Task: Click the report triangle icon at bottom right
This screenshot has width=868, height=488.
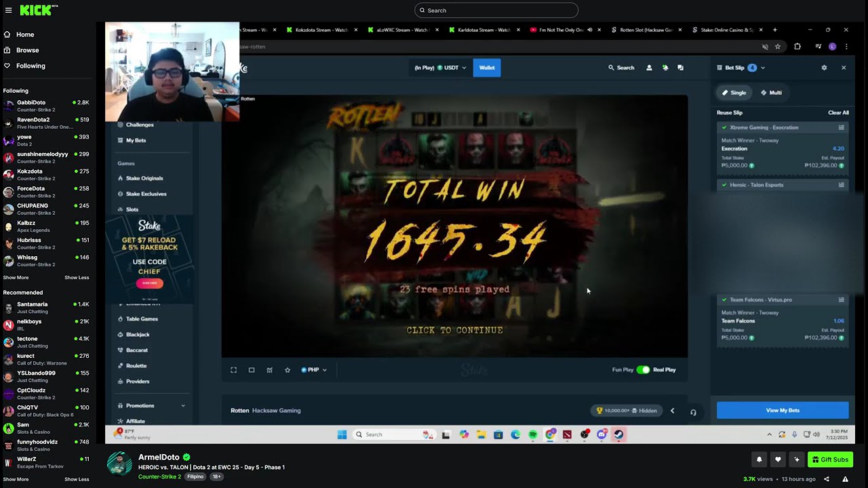Action: click(845, 479)
